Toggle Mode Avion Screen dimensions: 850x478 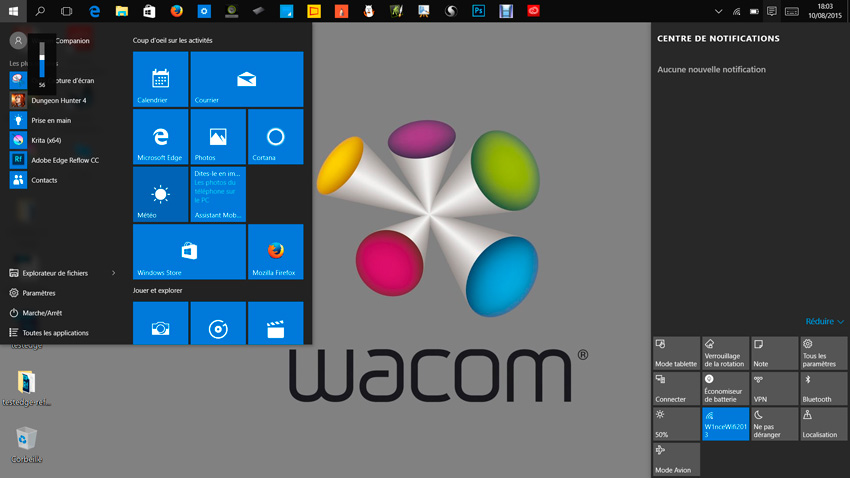pos(676,460)
